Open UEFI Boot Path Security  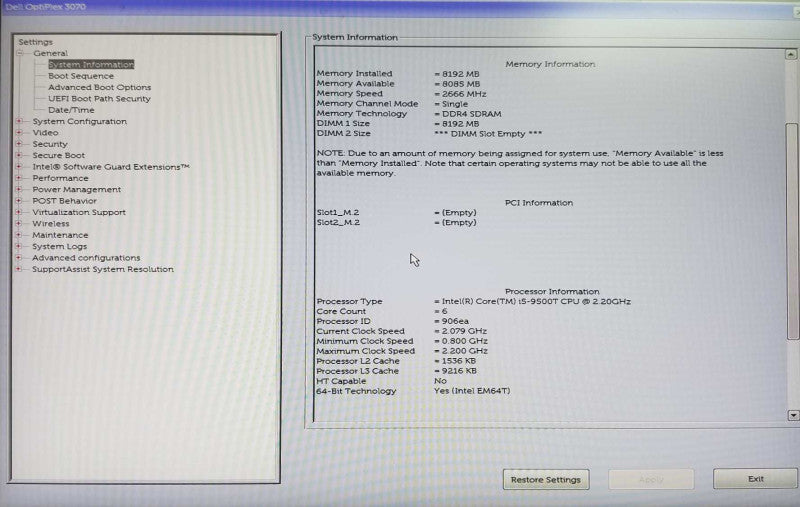tap(99, 98)
